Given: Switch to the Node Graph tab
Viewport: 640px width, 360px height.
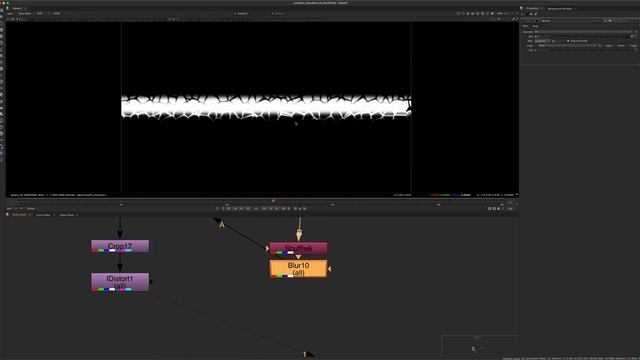Looking at the screenshot, I should coord(19,215).
